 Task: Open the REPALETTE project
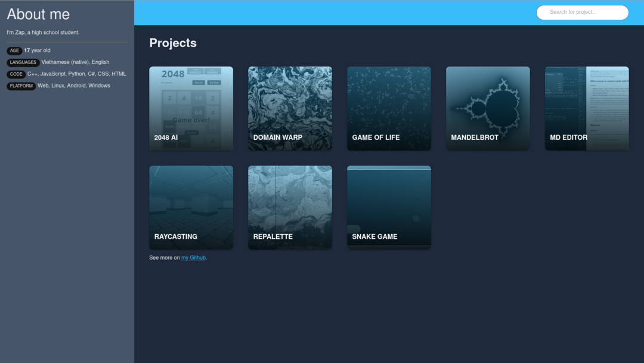290,207
